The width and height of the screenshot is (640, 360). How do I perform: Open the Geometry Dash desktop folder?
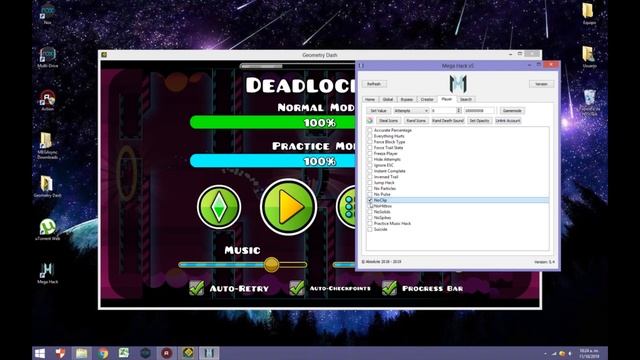47,187
